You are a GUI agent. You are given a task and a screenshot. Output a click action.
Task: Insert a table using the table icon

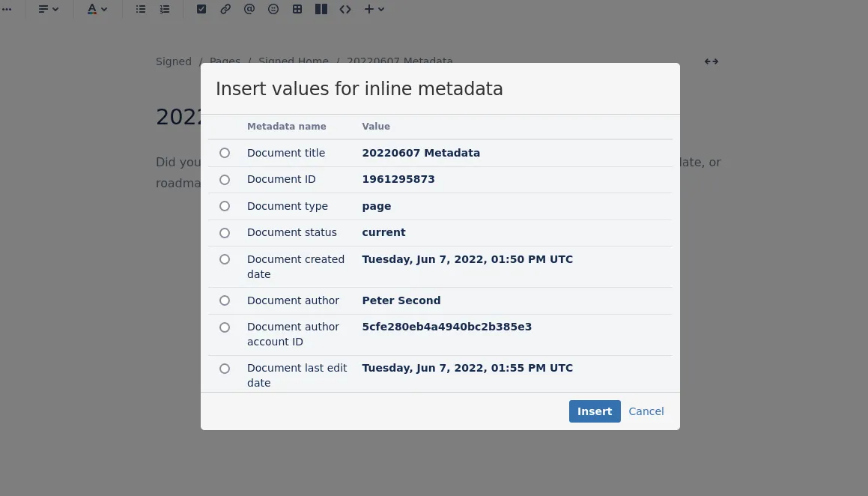(x=297, y=9)
